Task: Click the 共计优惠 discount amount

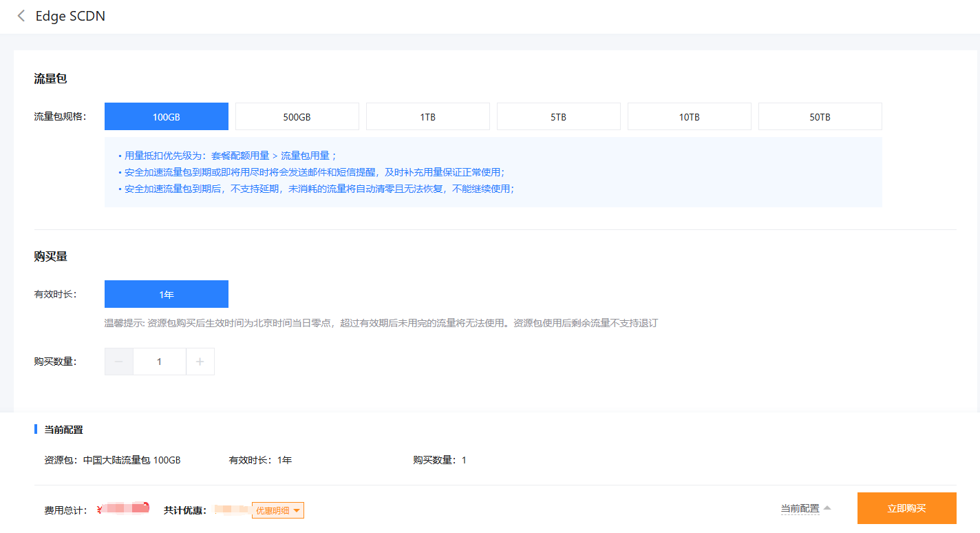Action: click(231, 510)
